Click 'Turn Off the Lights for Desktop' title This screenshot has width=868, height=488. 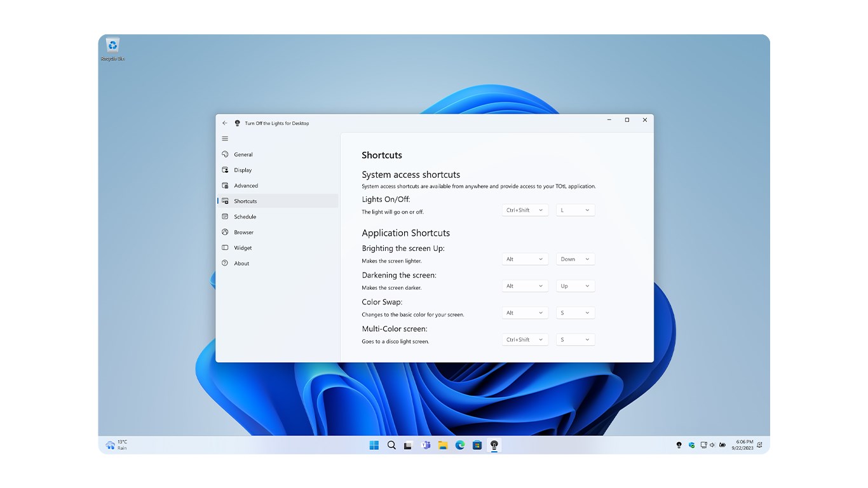(x=277, y=123)
